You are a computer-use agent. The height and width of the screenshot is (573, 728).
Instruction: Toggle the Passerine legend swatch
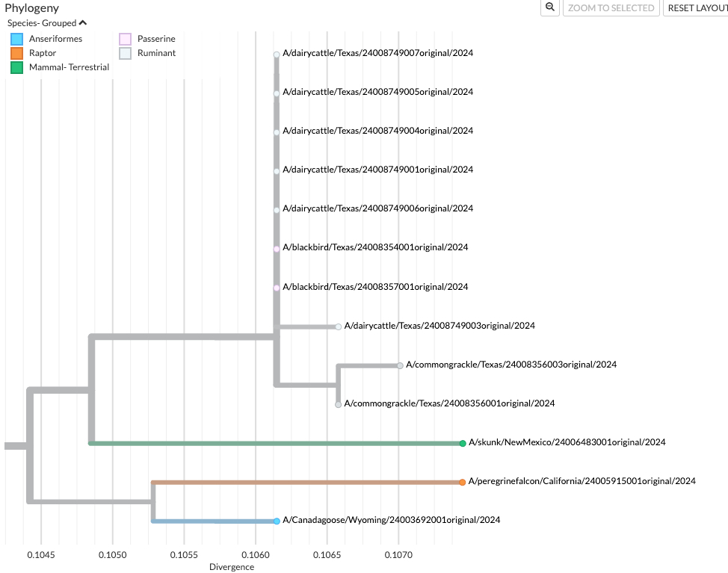[126, 39]
